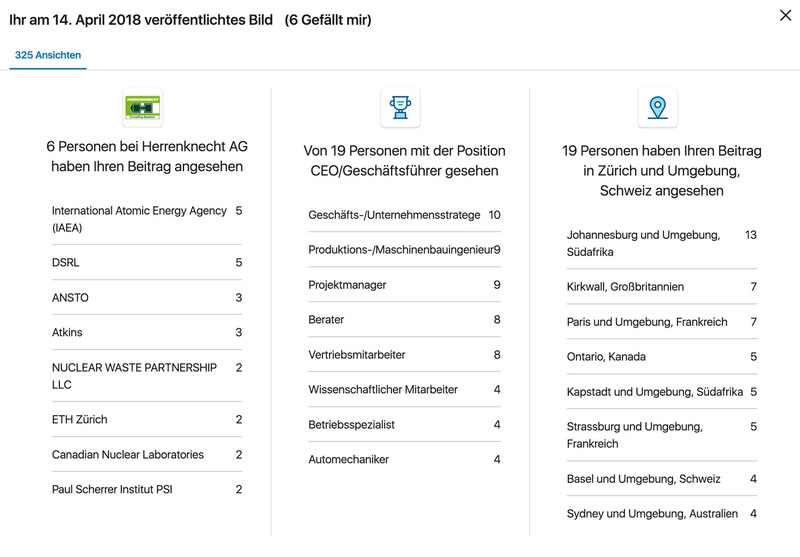
Task: Click the location pin icon
Action: pyautogui.click(x=657, y=108)
